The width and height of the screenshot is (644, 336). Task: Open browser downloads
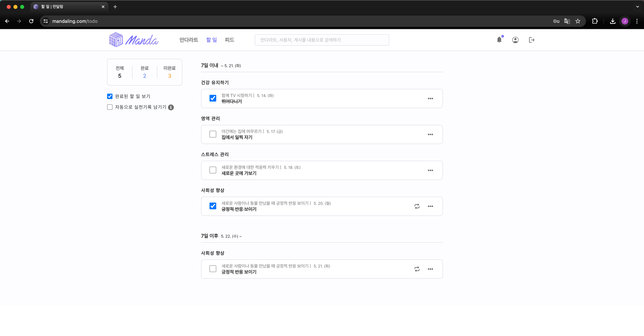[x=612, y=21]
